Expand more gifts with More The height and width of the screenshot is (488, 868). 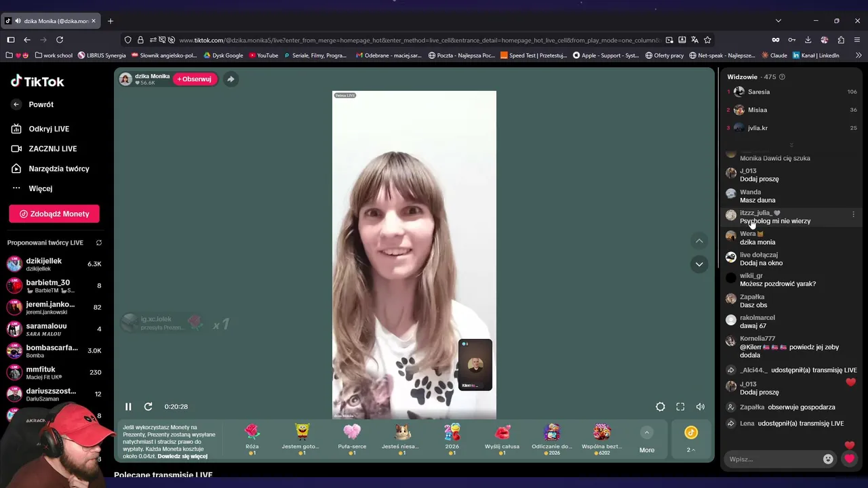647,441
